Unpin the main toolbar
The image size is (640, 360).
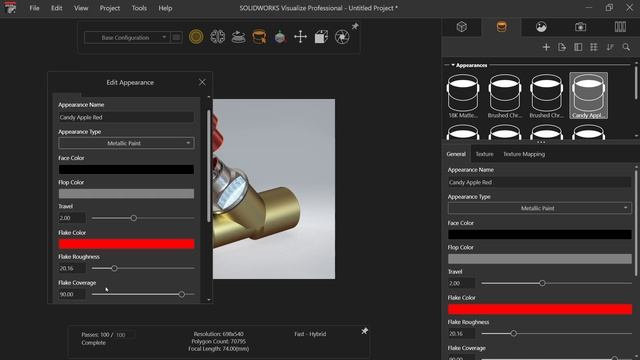pos(355,26)
